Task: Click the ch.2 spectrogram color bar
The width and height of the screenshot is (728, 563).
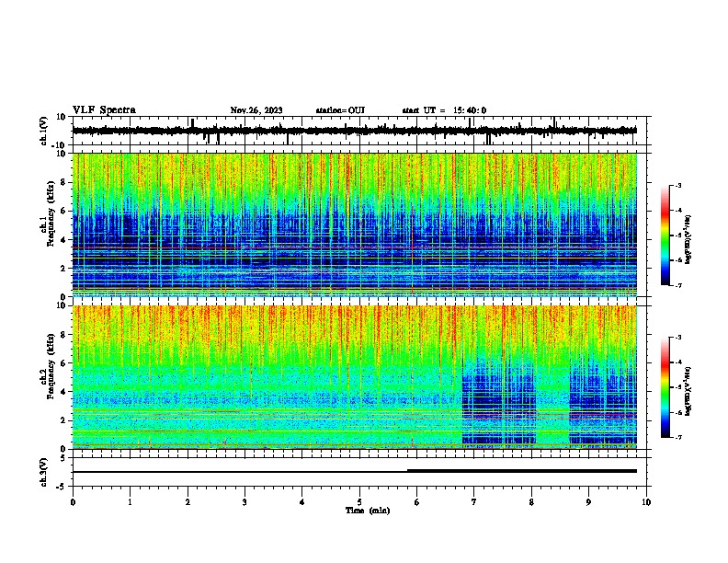Action: (665, 387)
